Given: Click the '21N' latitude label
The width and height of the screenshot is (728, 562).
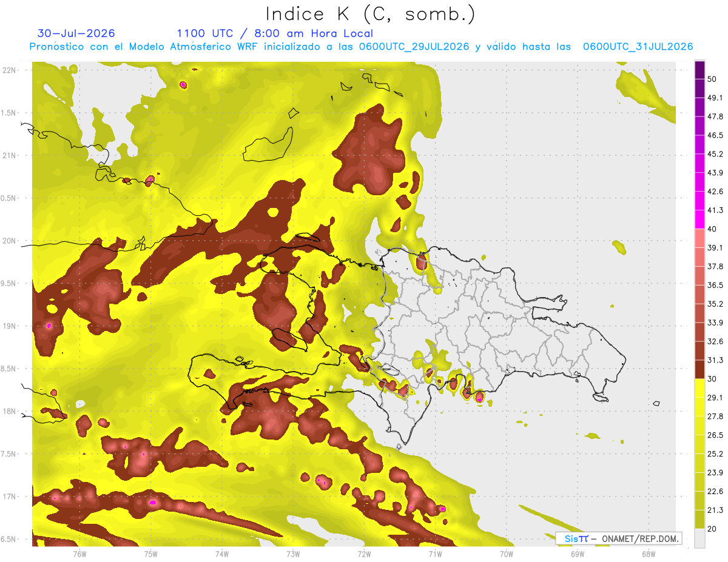Looking at the screenshot, I should tap(10, 155).
